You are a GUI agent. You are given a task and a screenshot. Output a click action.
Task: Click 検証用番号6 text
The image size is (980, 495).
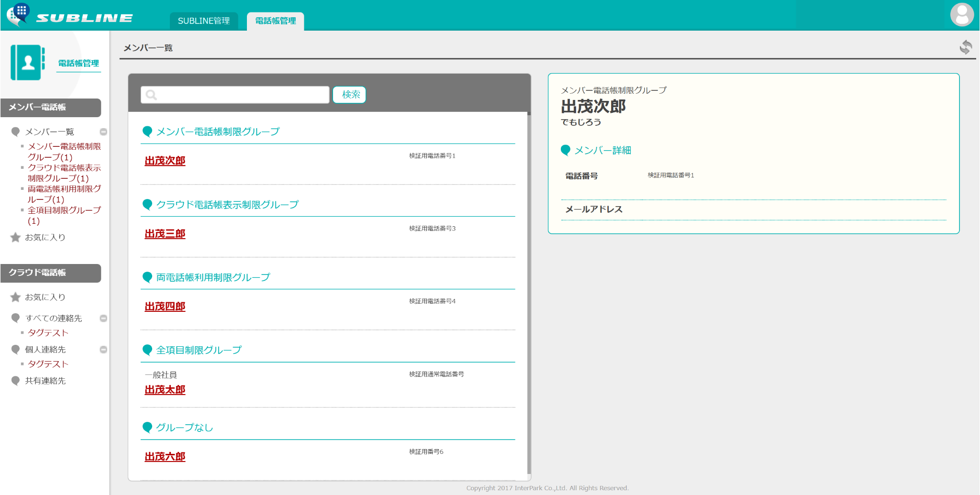pyautogui.click(x=426, y=452)
